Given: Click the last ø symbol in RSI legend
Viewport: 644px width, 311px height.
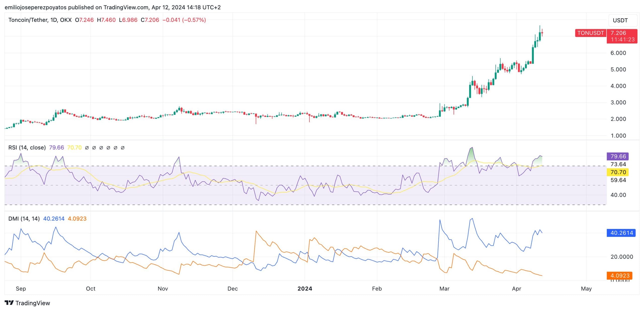Looking at the screenshot, I should click(x=123, y=148).
